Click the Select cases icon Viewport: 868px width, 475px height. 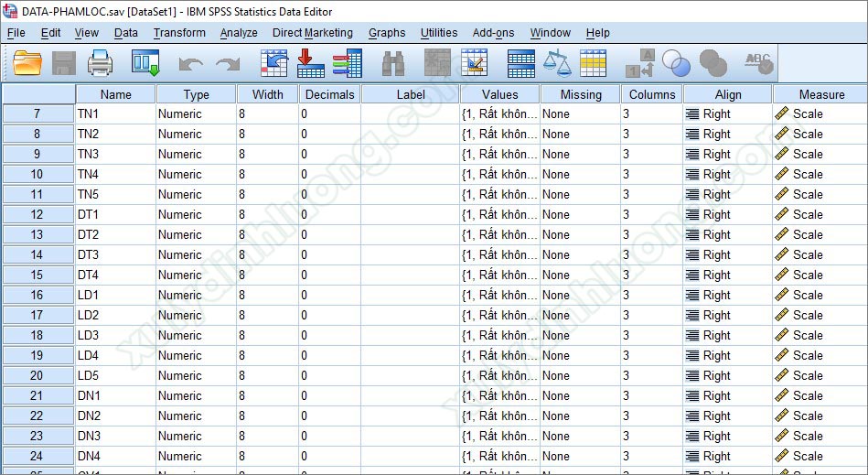pyautogui.click(x=593, y=62)
